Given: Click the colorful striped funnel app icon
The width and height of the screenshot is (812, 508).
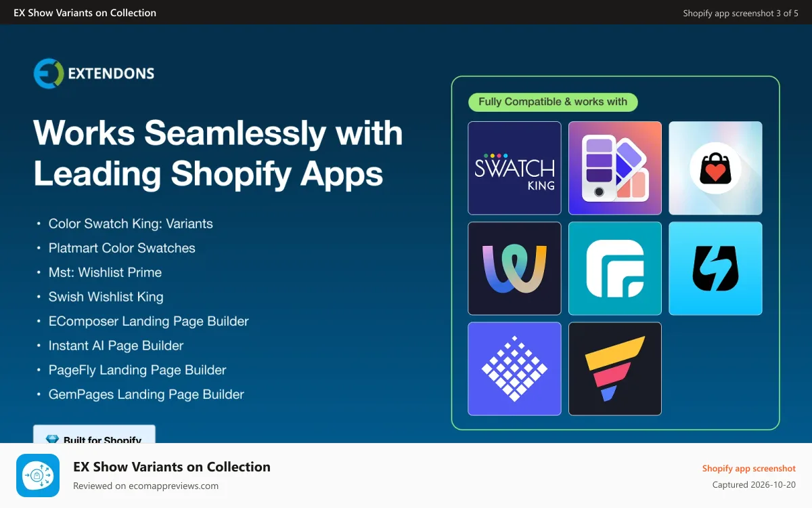Looking at the screenshot, I should point(615,368).
